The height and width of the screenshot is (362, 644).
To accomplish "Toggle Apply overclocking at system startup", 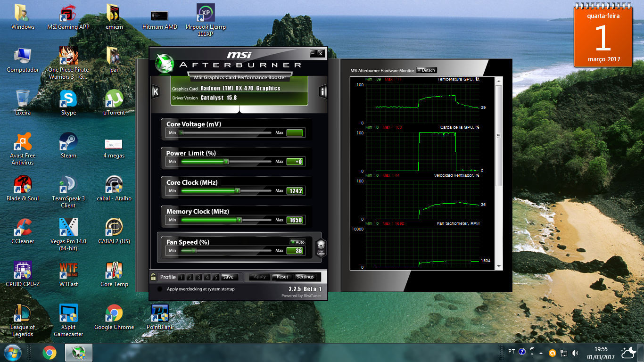I will pyautogui.click(x=160, y=289).
